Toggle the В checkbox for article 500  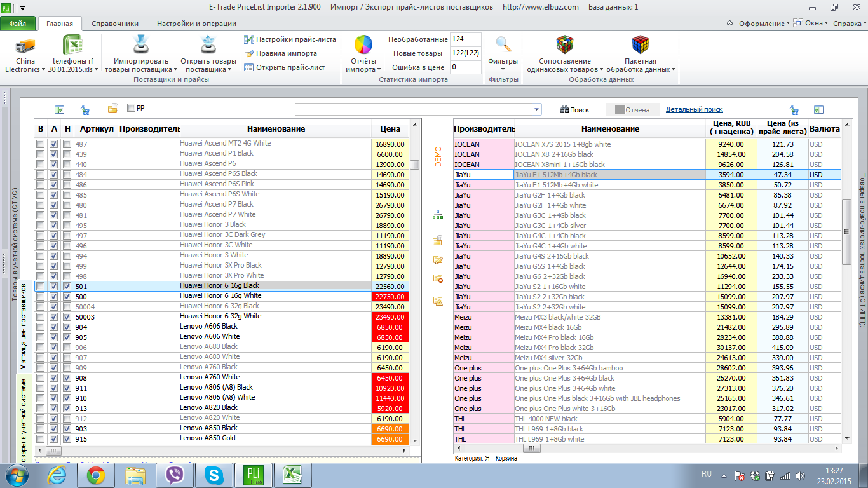tap(41, 297)
